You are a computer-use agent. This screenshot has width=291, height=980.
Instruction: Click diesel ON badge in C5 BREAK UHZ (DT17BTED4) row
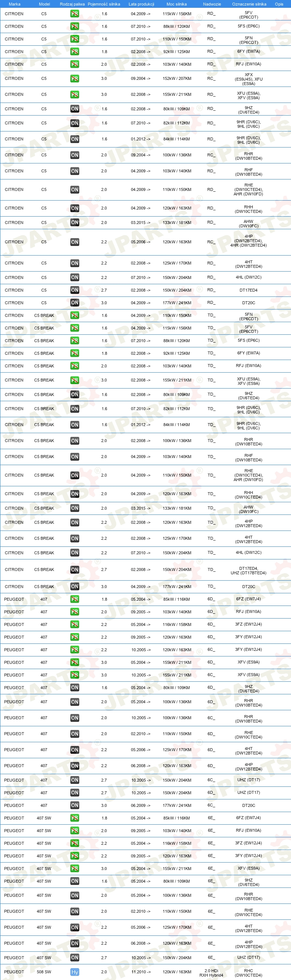(75, 569)
